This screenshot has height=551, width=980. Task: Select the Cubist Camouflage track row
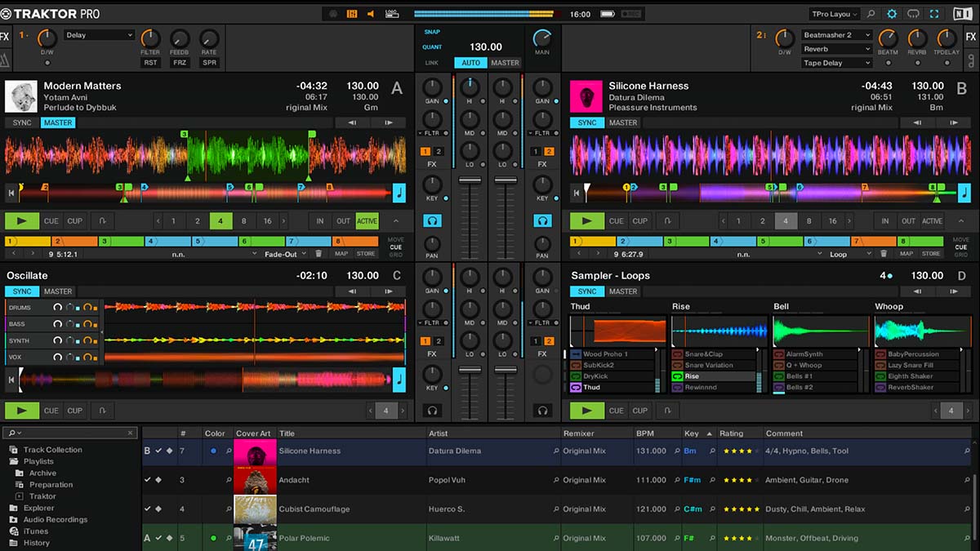coord(314,509)
